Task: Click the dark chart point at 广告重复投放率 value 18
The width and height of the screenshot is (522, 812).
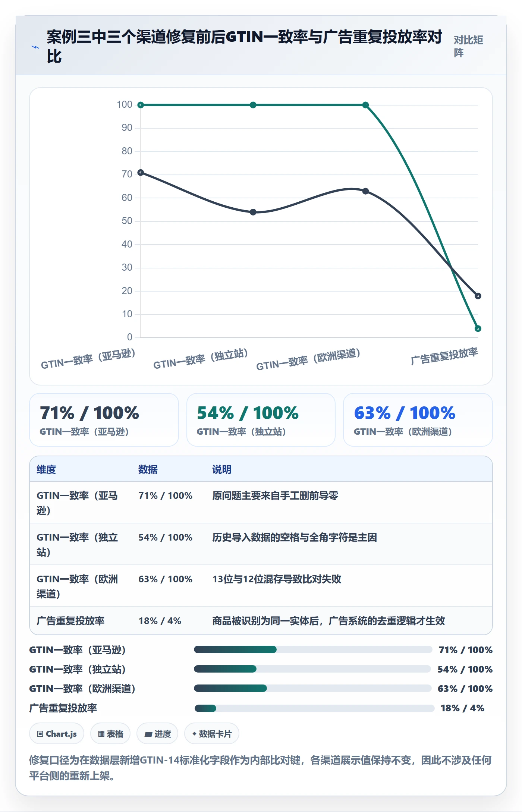Action: pyautogui.click(x=478, y=296)
